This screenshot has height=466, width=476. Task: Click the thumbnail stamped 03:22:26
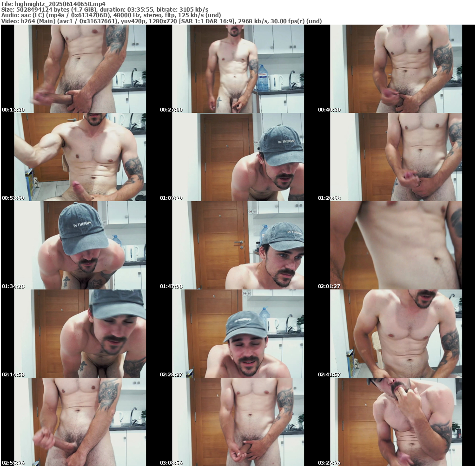pyautogui.click(x=396, y=422)
